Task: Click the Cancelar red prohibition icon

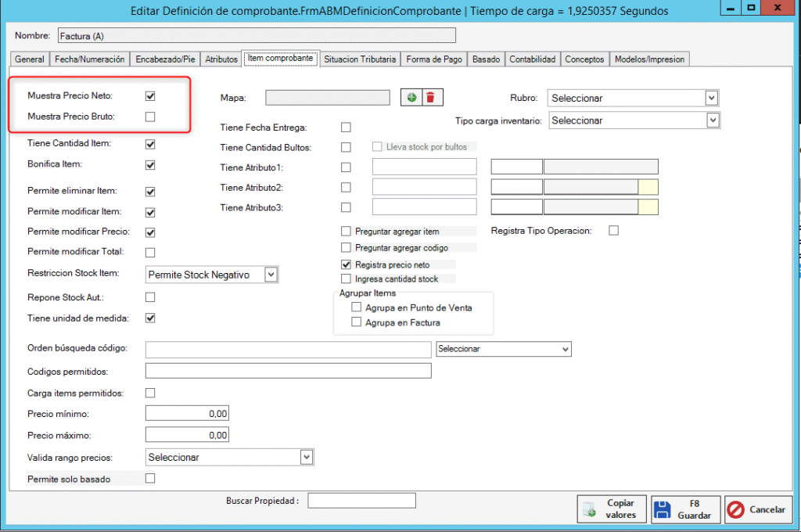Action: coord(735,509)
